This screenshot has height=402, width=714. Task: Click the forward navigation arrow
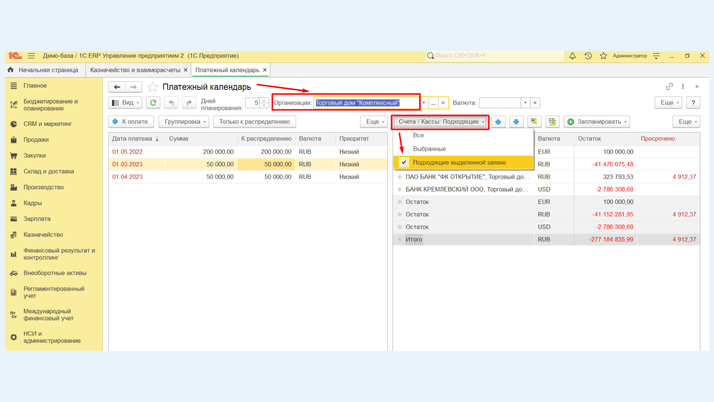coord(133,87)
